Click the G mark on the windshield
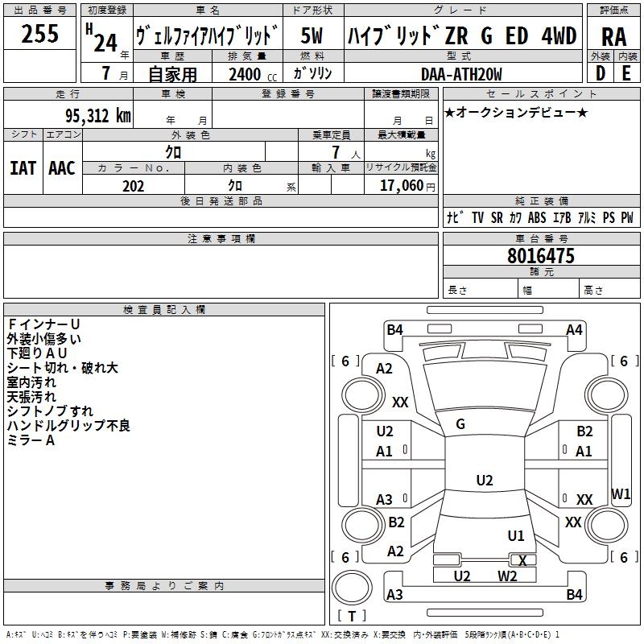Screen dimensions: 644x644 point(460,424)
